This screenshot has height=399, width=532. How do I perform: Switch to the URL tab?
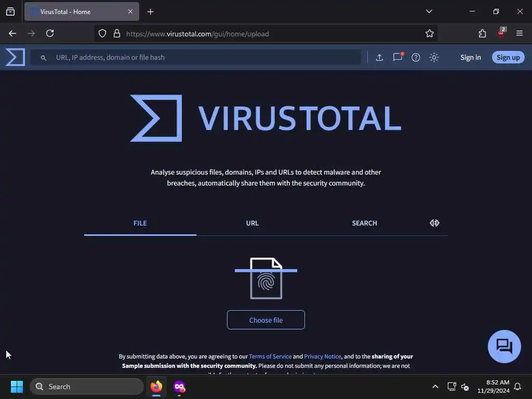tap(252, 223)
